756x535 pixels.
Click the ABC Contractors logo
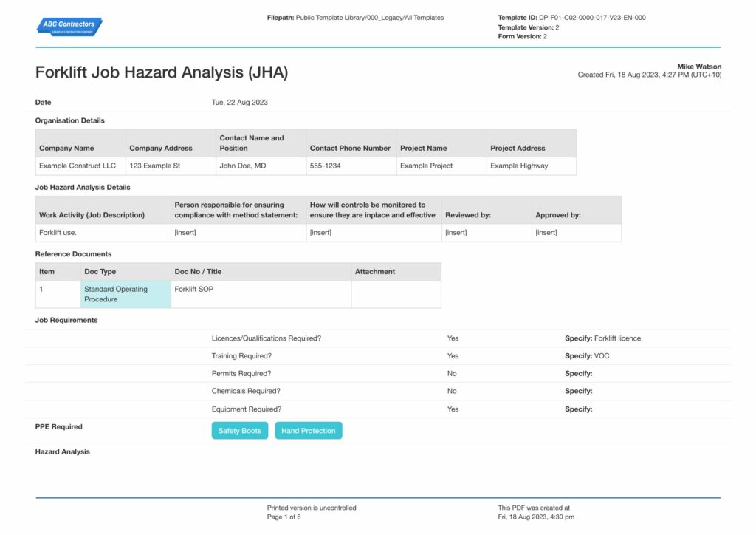[69, 27]
